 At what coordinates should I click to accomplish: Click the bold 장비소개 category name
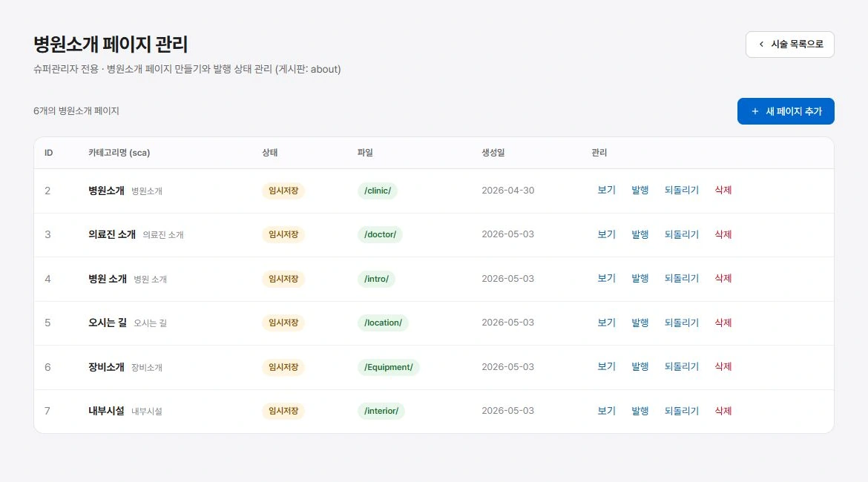pos(106,367)
